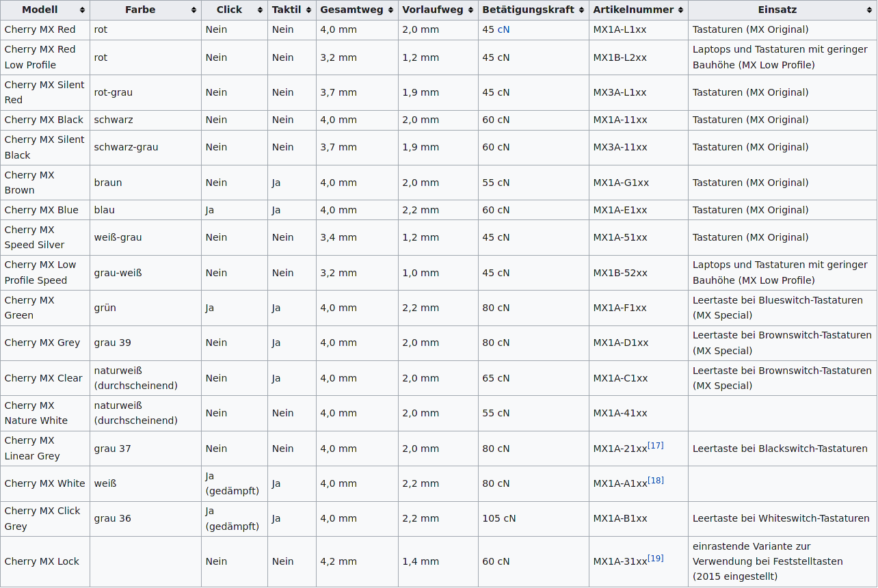The image size is (878, 588).
Task: Sort by Click column using arrow icon
Action: click(261, 10)
